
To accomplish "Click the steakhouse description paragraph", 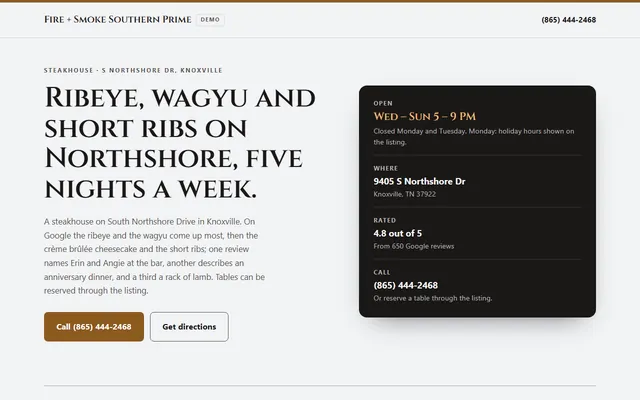I will click(155, 256).
